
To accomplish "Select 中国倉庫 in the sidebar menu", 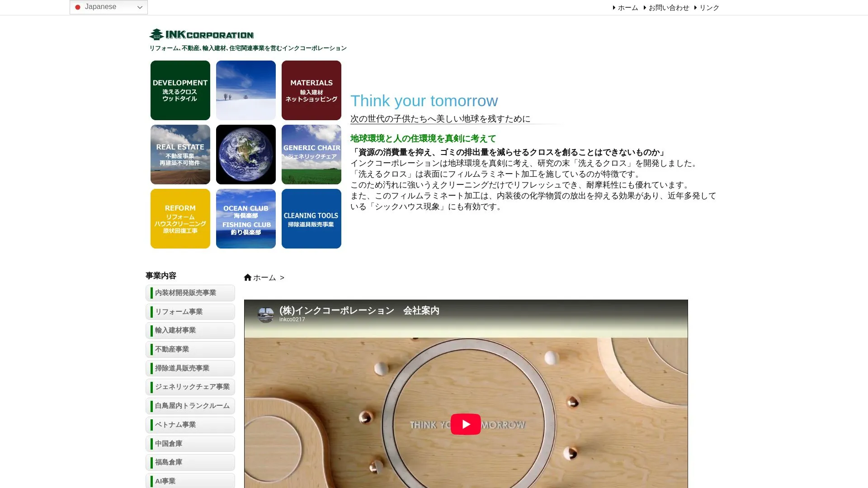I will [x=190, y=444].
